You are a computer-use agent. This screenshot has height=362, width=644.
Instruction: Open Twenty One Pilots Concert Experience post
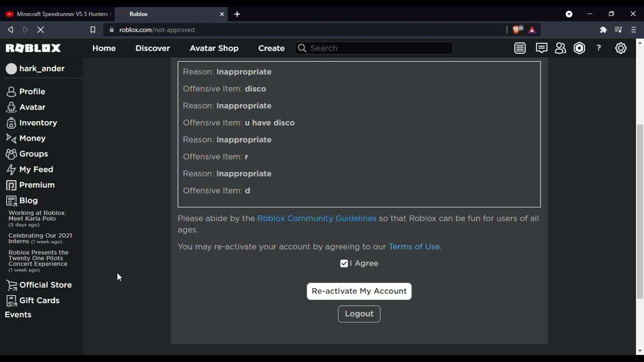coord(38,258)
